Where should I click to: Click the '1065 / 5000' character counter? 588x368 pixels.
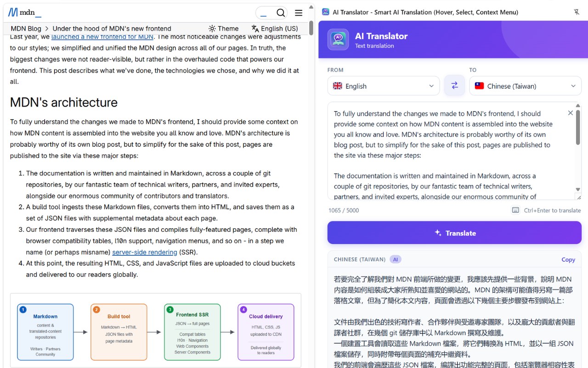[x=344, y=210]
